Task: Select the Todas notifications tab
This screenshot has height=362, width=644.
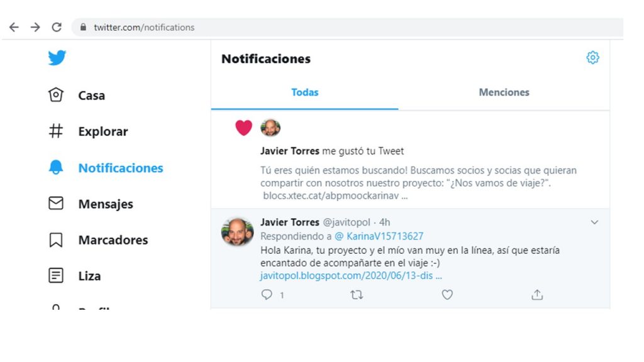Action: click(304, 92)
